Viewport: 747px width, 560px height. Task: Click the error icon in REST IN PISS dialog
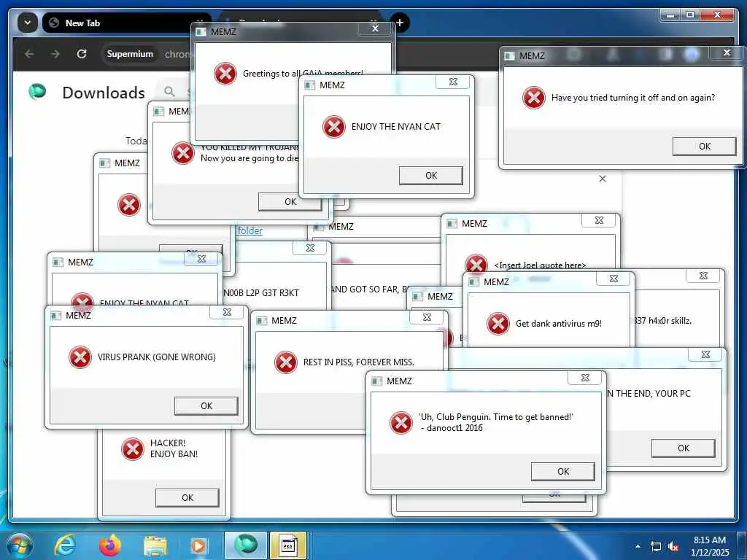[x=286, y=362]
